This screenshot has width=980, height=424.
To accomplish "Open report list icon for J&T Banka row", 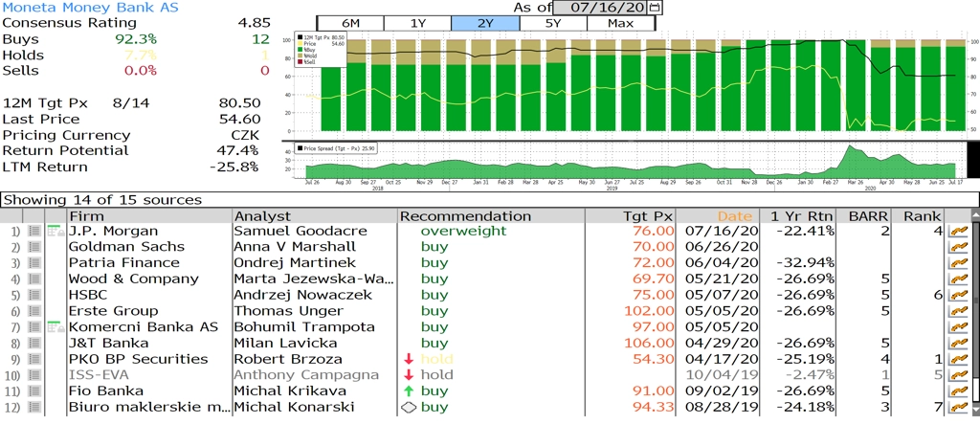I will coord(35,344).
